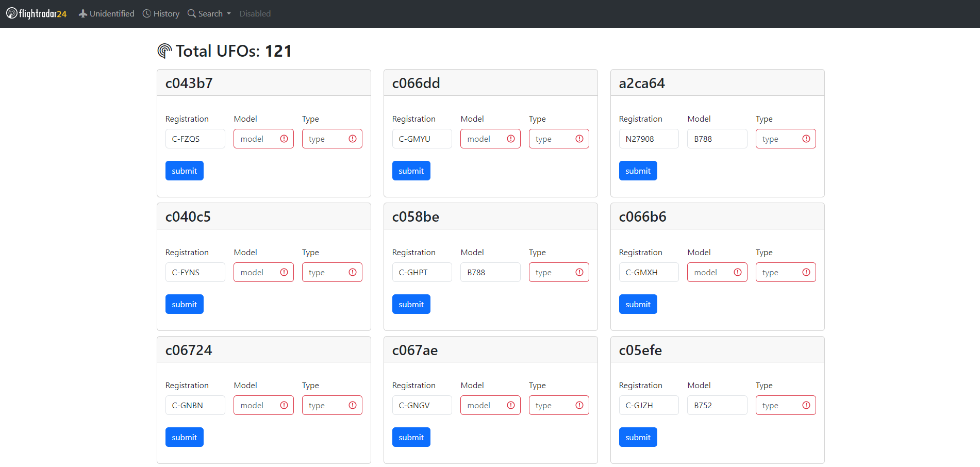The width and height of the screenshot is (980, 467).
Task: Click the flightradar24 logo
Action: [x=37, y=13]
